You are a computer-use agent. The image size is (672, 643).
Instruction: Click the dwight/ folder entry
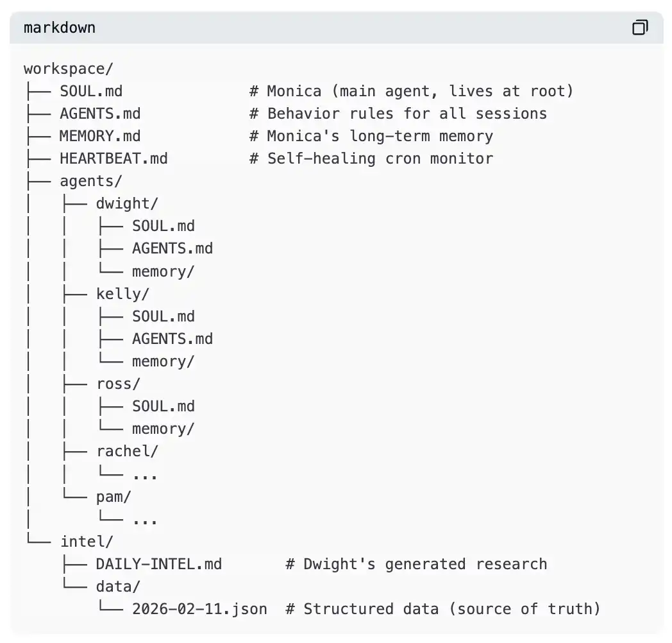point(126,203)
